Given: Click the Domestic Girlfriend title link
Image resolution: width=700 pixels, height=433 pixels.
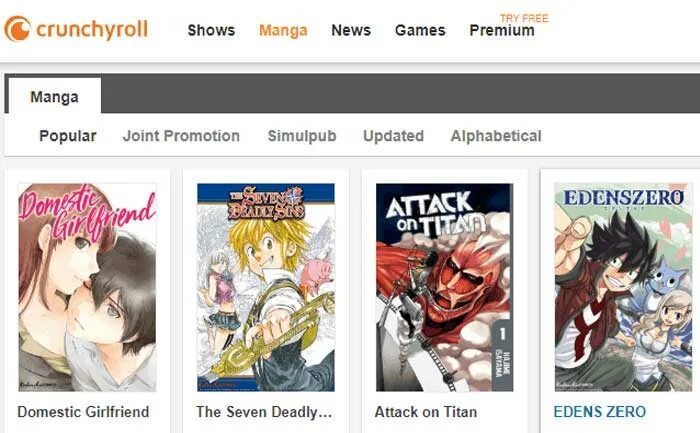Looking at the screenshot, I should pos(83,412).
